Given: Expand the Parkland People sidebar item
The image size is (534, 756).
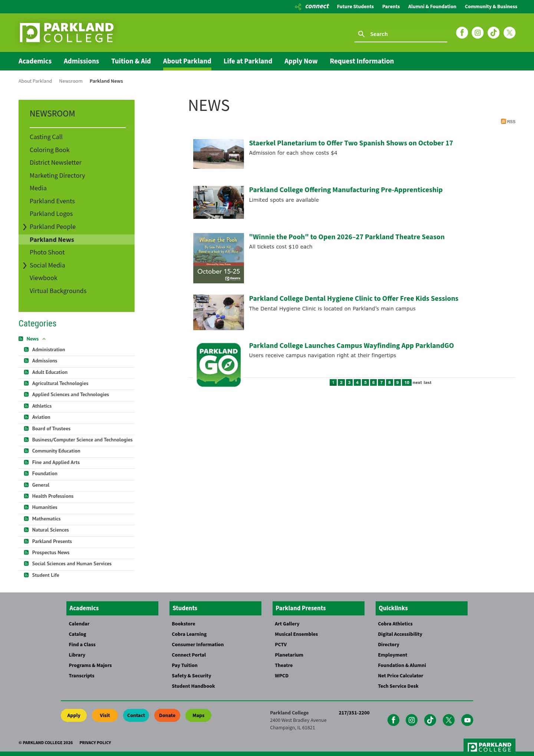Looking at the screenshot, I should [25, 227].
